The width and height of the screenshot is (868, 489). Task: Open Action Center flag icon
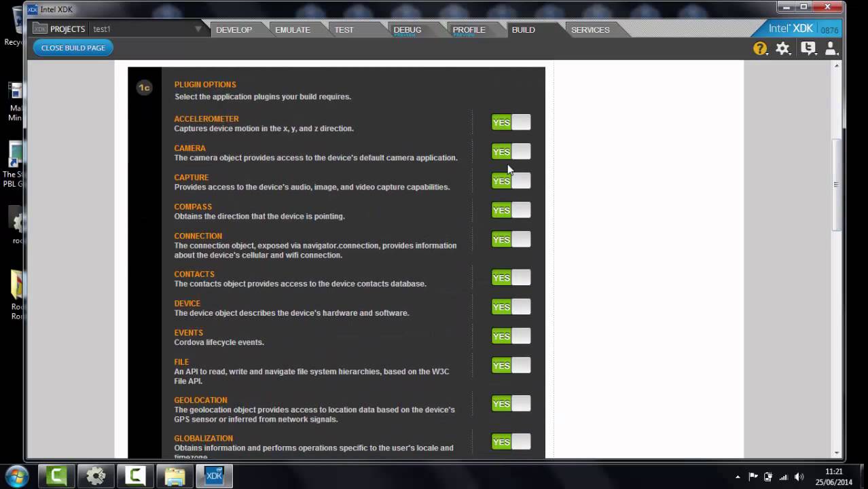tap(753, 477)
